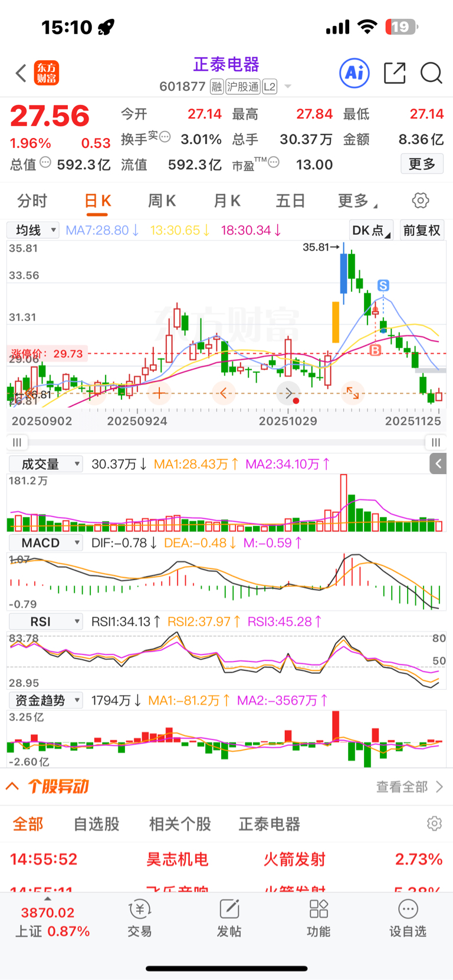Collapse side panel arrow near 成交量
453x980 pixels.
438,464
